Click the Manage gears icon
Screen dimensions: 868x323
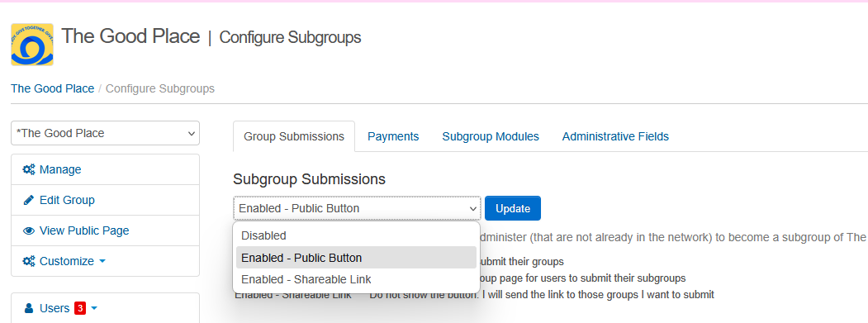(29, 169)
